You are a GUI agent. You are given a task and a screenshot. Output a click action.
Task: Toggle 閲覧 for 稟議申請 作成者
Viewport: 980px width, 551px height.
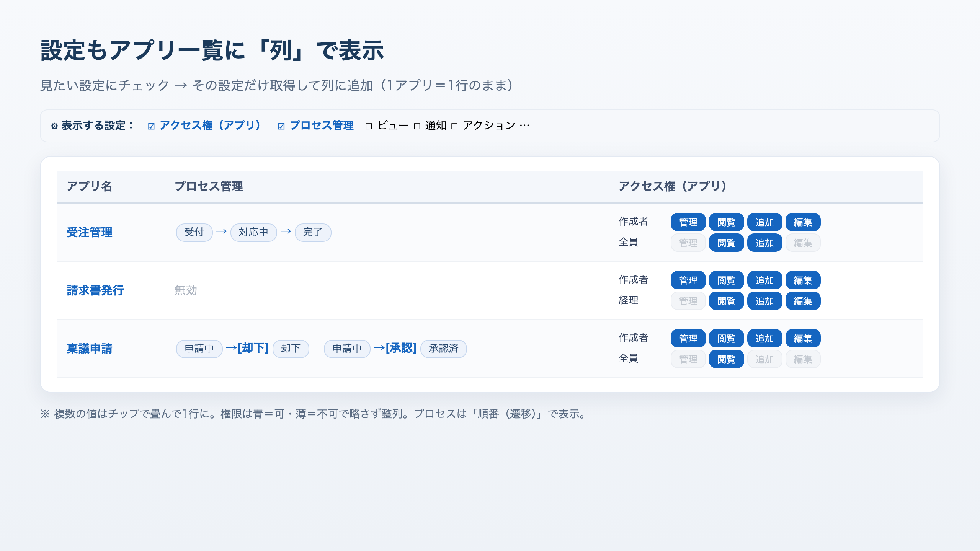coord(726,338)
